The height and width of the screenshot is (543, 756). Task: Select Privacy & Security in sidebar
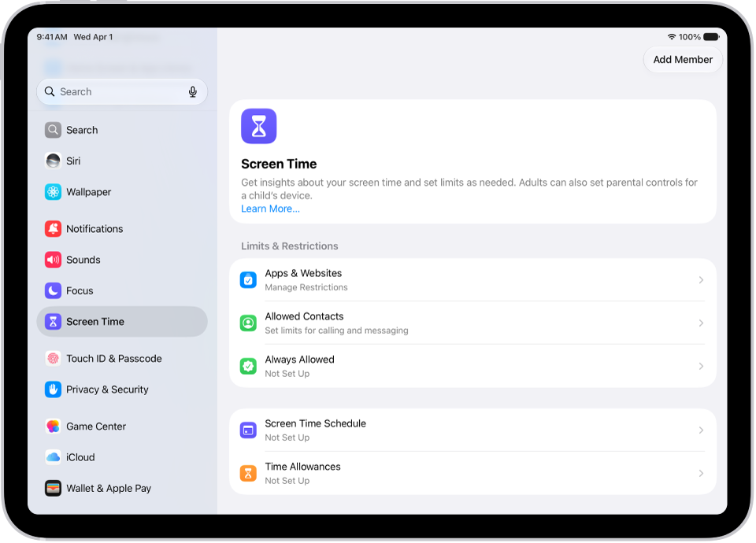pyautogui.click(x=122, y=390)
